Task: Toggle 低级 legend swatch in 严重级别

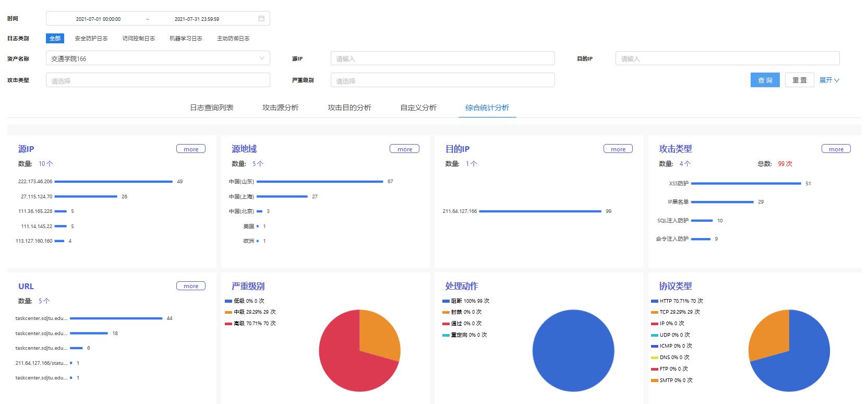Action: tap(228, 301)
